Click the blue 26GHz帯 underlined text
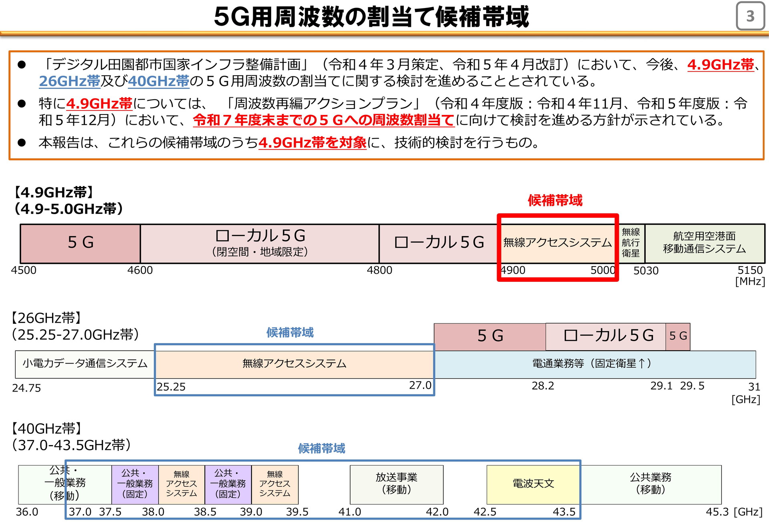The height and width of the screenshot is (532, 769). [69, 81]
